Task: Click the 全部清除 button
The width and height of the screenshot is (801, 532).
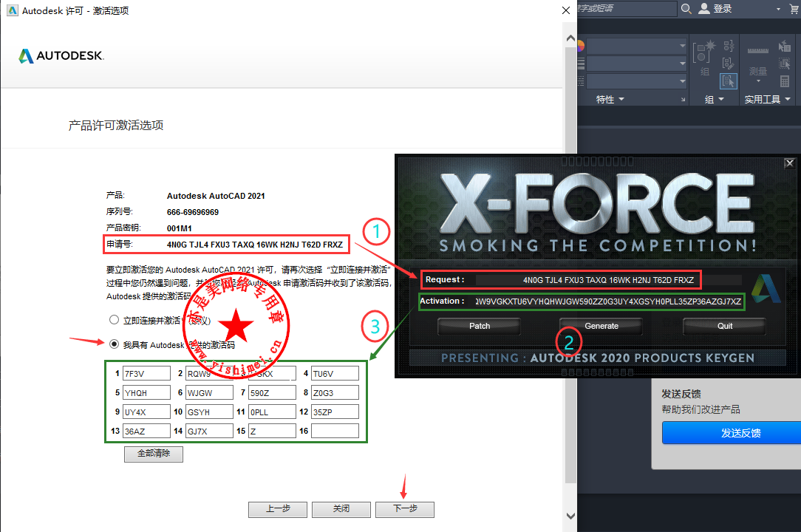Action: pyautogui.click(x=154, y=454)
